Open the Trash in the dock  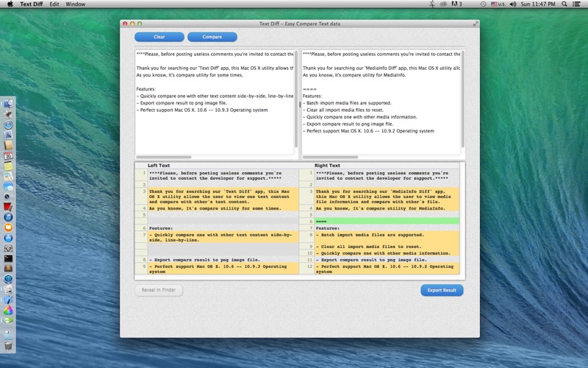click(x=8, y=345)
